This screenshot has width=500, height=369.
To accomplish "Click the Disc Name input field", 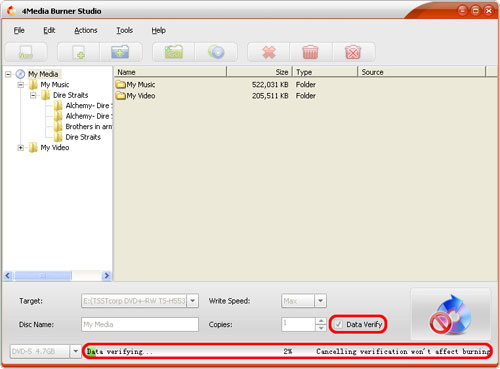I will [140, 324].
